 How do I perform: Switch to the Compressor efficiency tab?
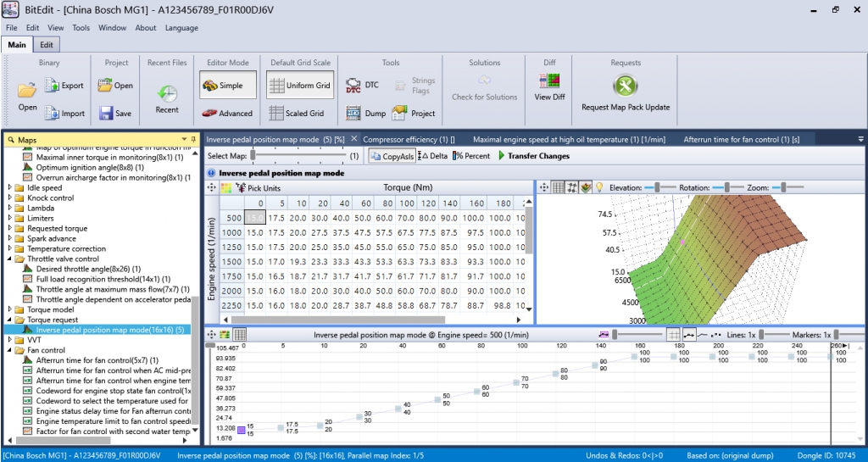click(409, 139)
